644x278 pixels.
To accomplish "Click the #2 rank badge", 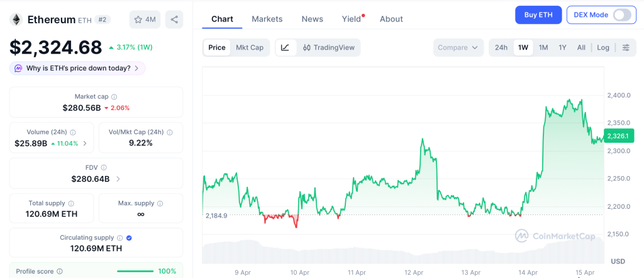I will tap(103, 19).
